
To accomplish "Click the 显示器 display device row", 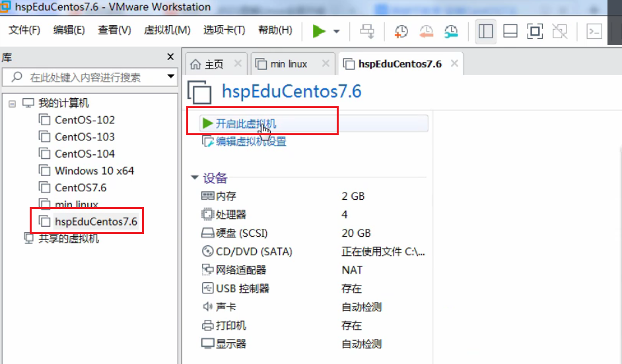I will [314, 344].
